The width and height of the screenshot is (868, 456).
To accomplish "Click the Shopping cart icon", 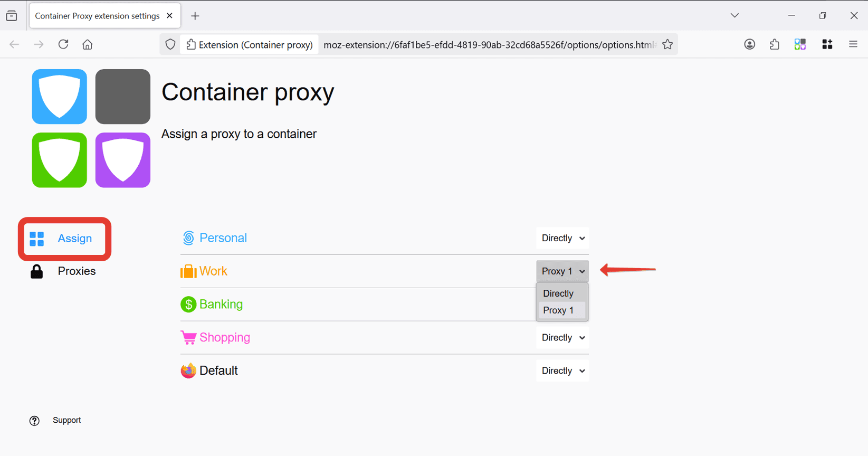I will tap(188, 337).
